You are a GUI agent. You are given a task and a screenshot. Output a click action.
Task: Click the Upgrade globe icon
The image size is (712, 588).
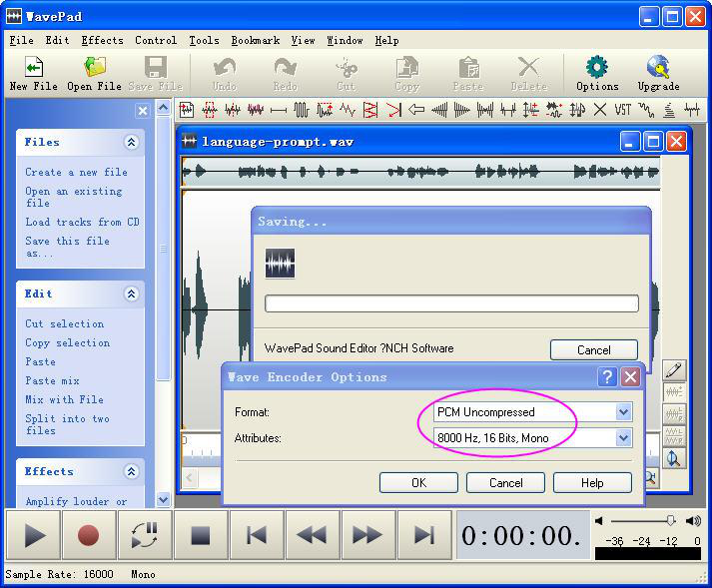[x=658, y=73]
